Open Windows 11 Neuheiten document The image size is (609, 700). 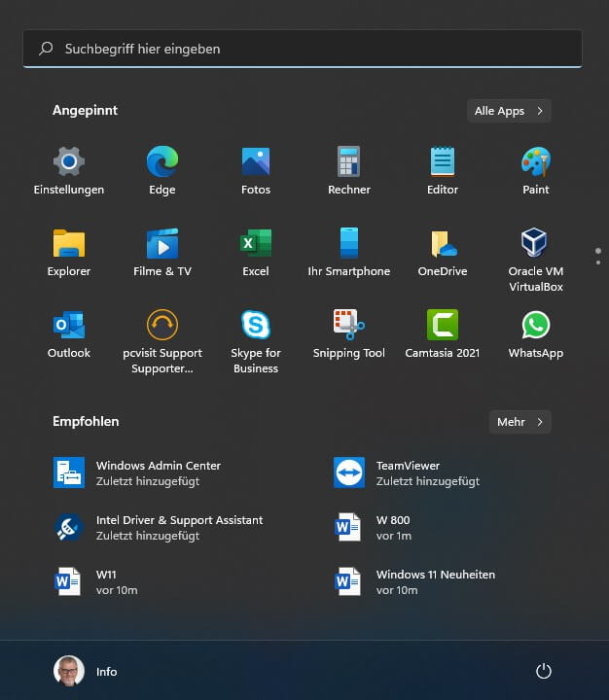click(x=414, y=581)
